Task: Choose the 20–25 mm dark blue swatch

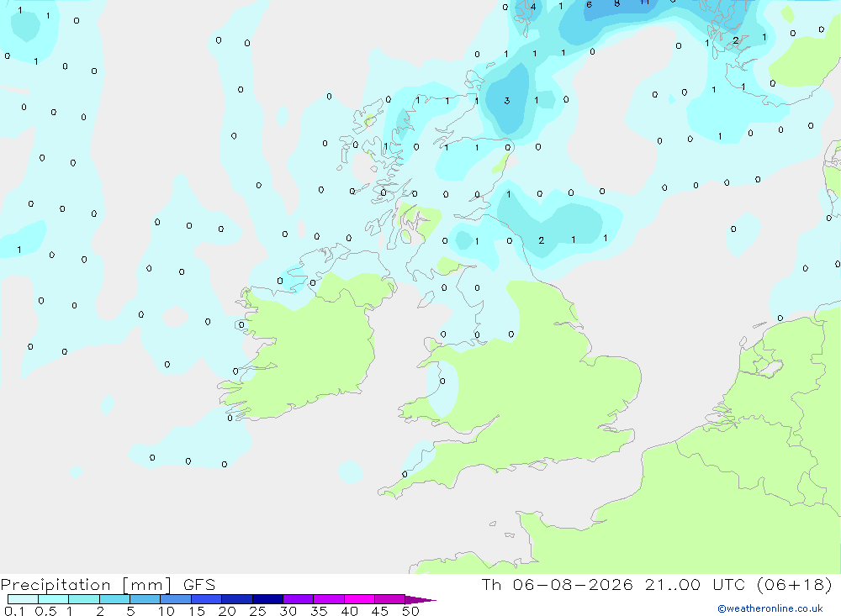Action: click(236, 599)
